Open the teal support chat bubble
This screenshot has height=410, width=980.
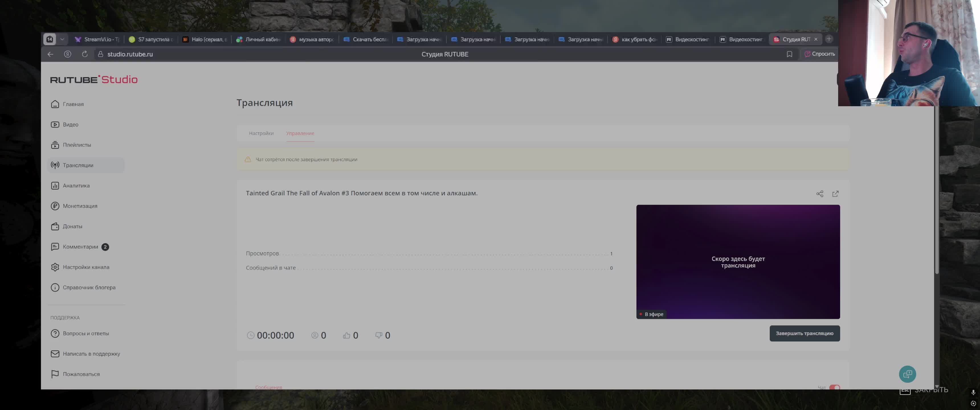tap(907, 374)
